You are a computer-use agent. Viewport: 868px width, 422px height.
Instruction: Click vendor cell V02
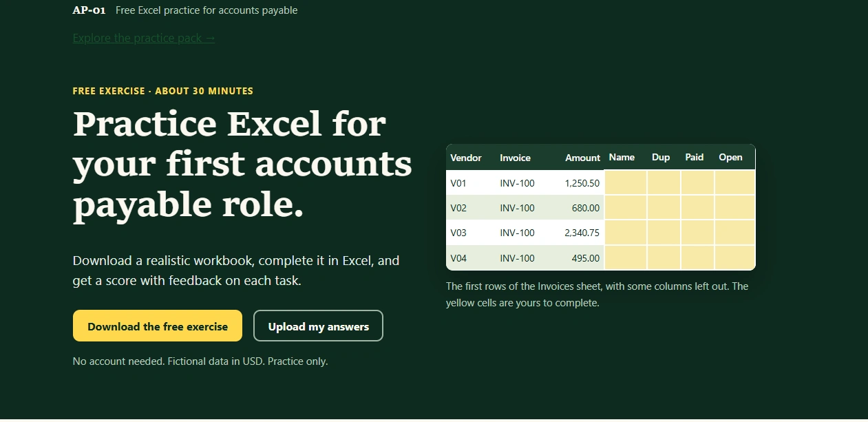(x=458, y=208)
